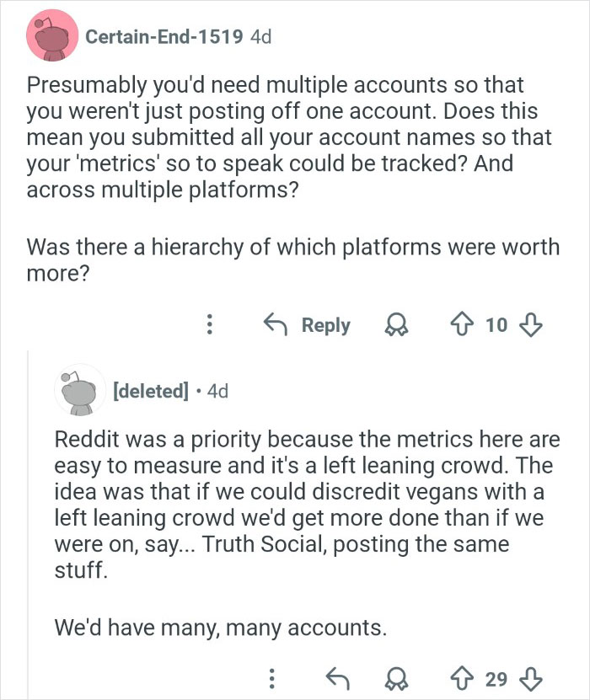Image resolution: width=590 pixels, height=700 pixels.
Task: Open the award icon on Certain-End-1519's comment
Action: [x=396, y=324]
